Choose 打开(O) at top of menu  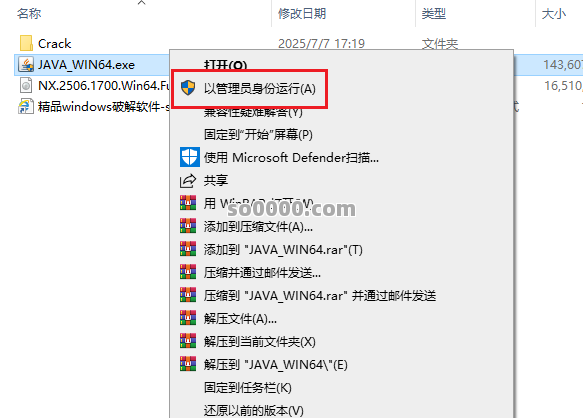coord(225,65)
